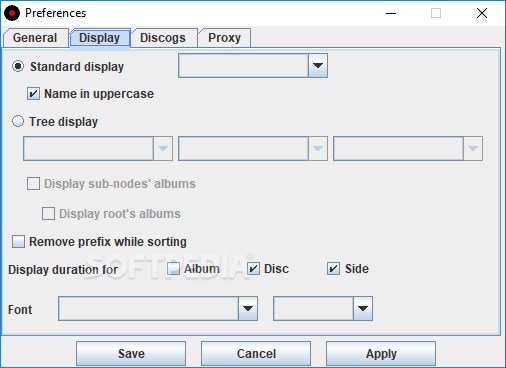
Task: Click the Preferences window app icon
Action: click(x=12, y=13)
